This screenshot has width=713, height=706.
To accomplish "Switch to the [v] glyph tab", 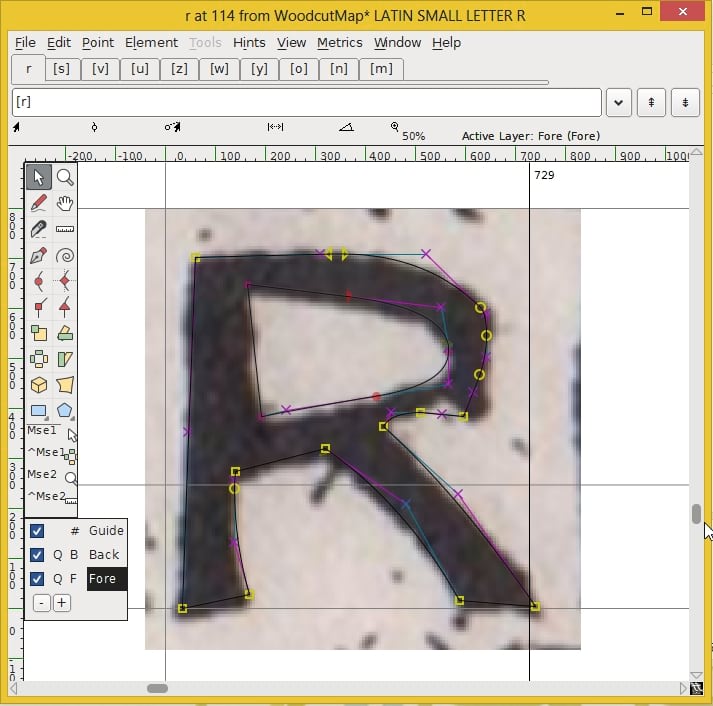I will [x=100, y=69].
